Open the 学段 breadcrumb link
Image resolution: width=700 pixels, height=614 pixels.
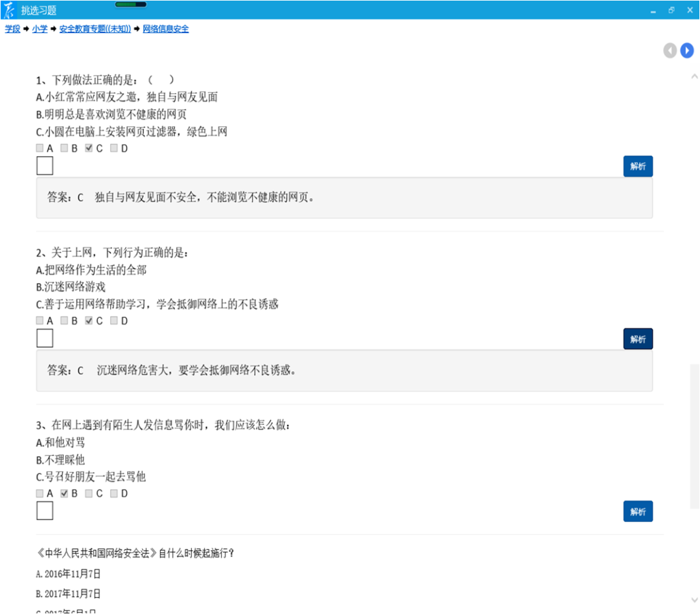12,29
